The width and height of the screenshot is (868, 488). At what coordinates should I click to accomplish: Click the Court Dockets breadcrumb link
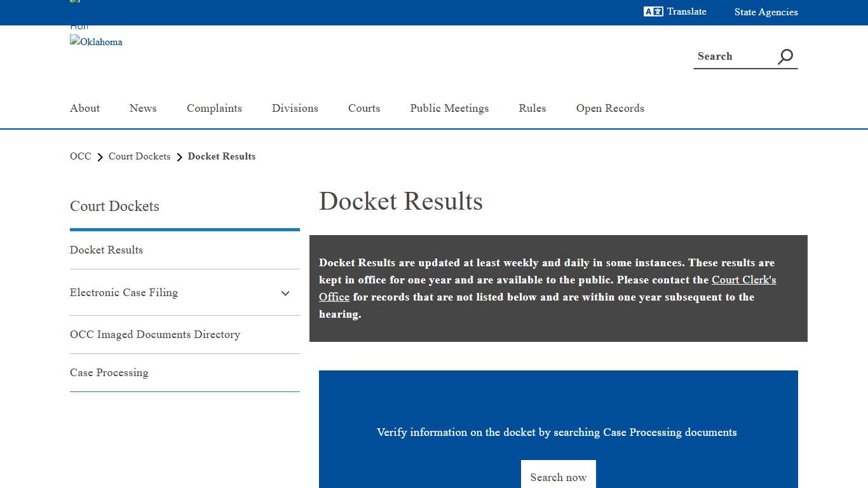coord(139,156)
